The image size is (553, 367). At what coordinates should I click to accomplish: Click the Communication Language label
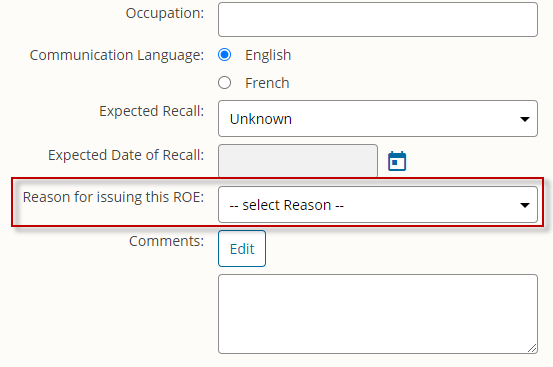(117, 55)
